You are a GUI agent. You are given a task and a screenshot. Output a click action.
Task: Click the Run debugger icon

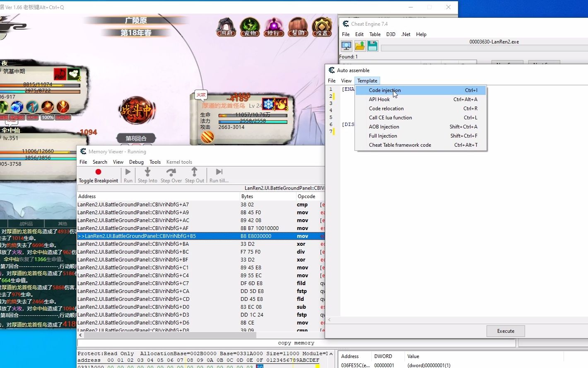tap(128, 172)
